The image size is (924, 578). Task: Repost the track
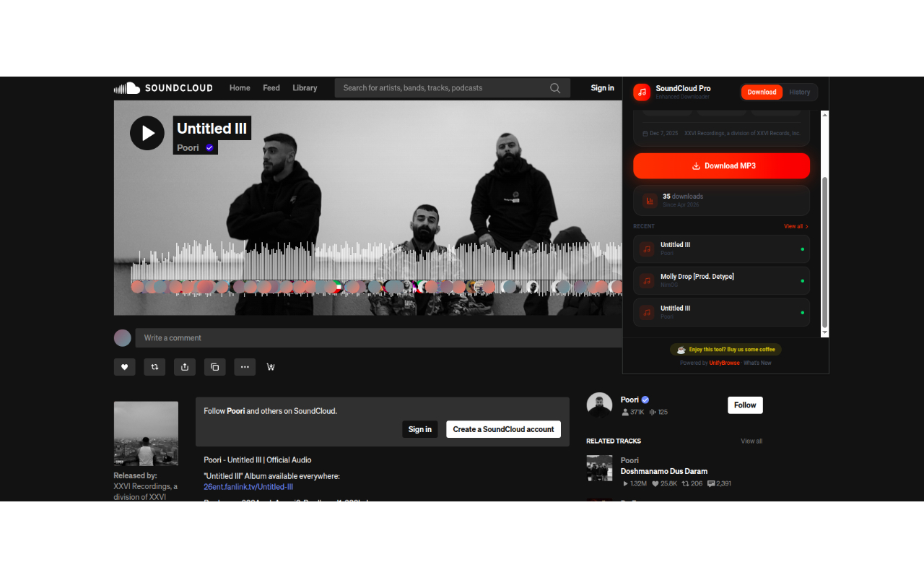click(x=154, y=367)
